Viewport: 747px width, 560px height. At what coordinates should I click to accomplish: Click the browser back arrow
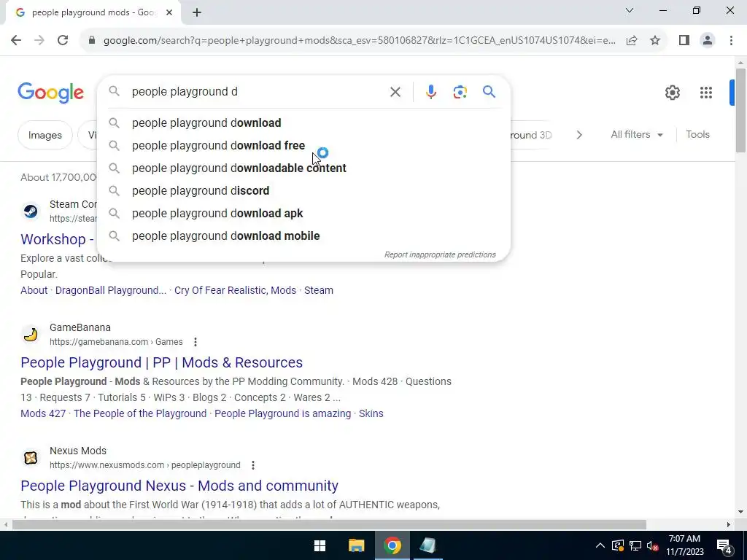16,41
